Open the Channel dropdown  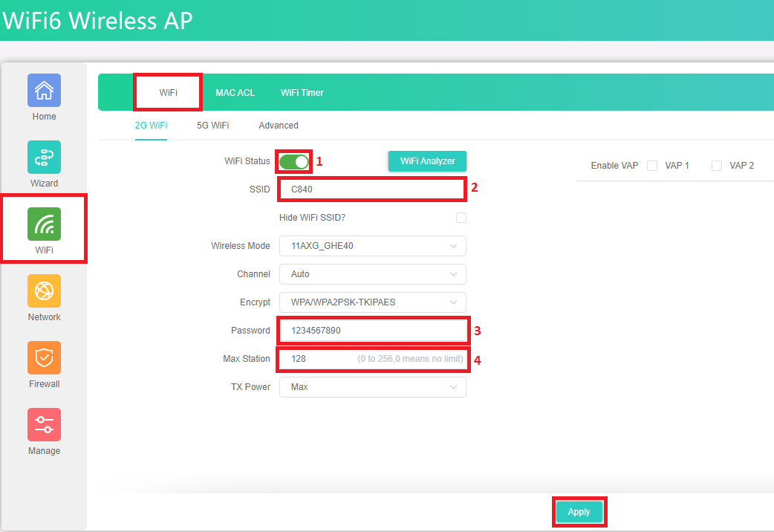[372, 274]
